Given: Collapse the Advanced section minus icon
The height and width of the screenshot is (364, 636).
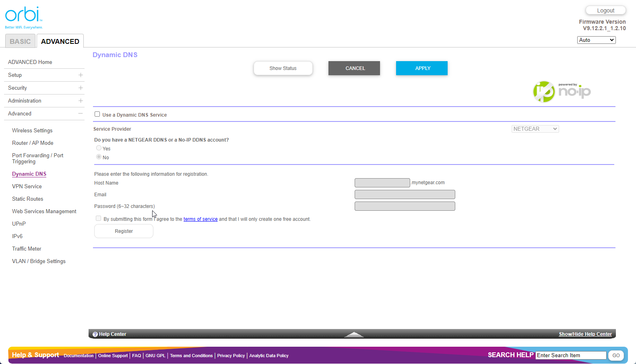Looking at the screenshot, I should (81, 114).
